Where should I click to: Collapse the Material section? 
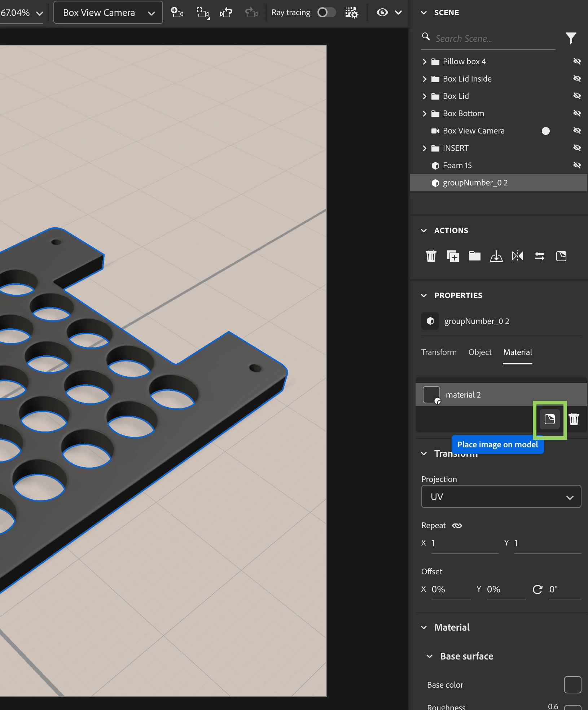[424, 628]
